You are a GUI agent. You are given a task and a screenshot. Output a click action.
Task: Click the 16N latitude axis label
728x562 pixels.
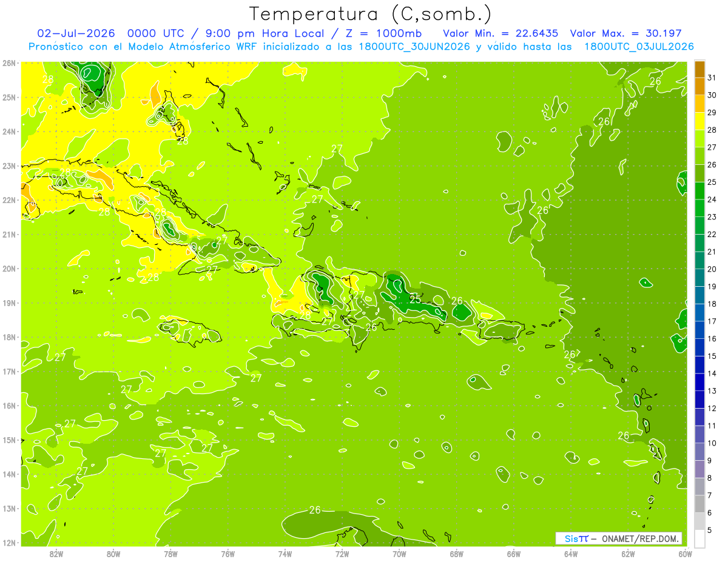pyautogui.click(x=9, y=406)
